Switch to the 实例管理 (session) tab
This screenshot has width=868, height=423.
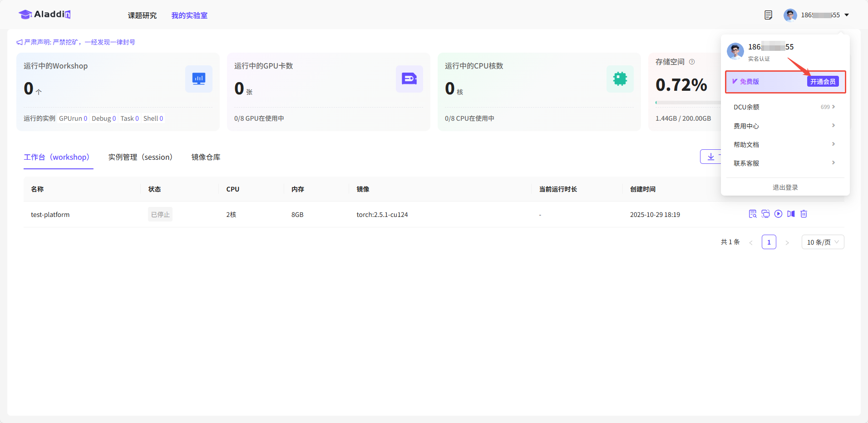click(140, 157)
